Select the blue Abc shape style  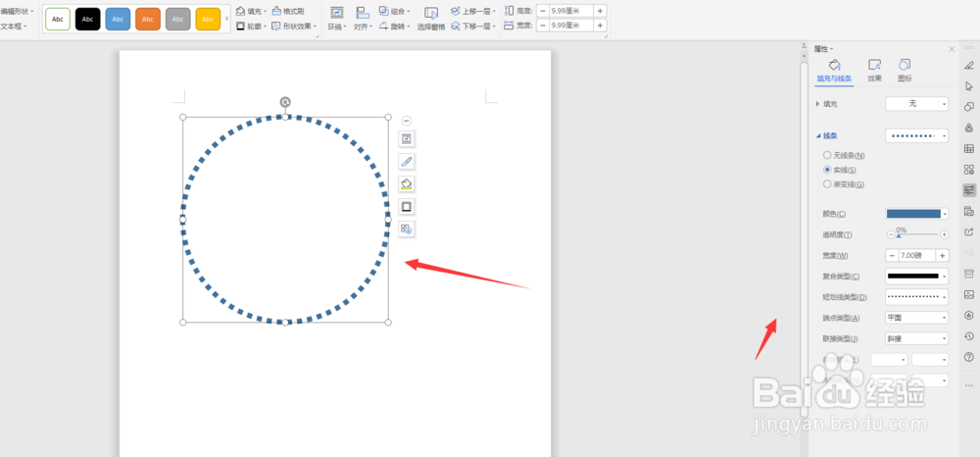[118, 20]
